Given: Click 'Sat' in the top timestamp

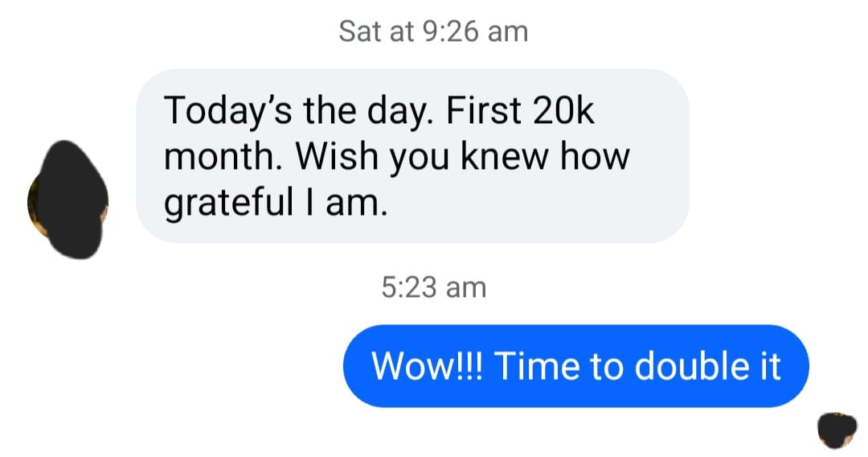Looking at the screenshot, I should tap(360, 31).
